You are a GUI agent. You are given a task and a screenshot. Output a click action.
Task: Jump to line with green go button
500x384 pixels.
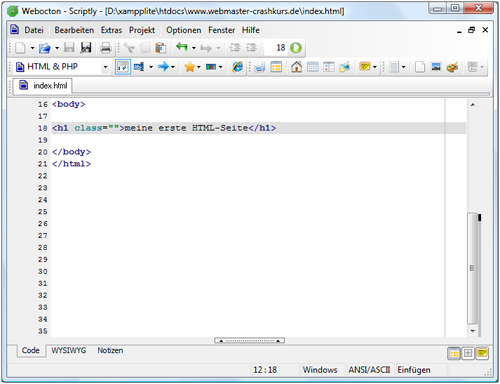296,48
